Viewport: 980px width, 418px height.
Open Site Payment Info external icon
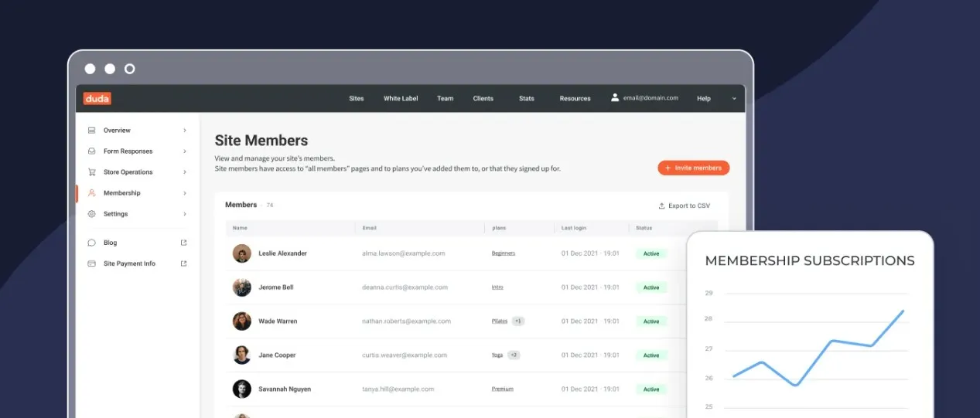click(184, 263)
